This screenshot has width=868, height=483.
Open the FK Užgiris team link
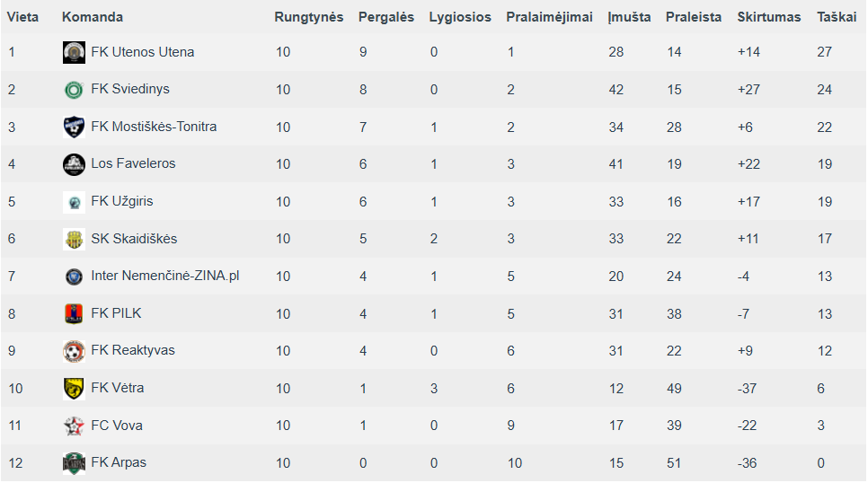122,201
